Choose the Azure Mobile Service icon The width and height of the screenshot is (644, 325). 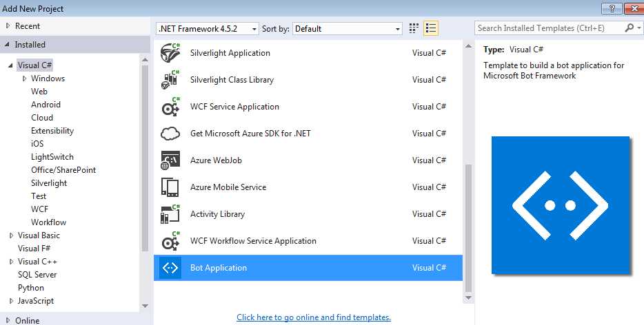click(x=170, y=187)
